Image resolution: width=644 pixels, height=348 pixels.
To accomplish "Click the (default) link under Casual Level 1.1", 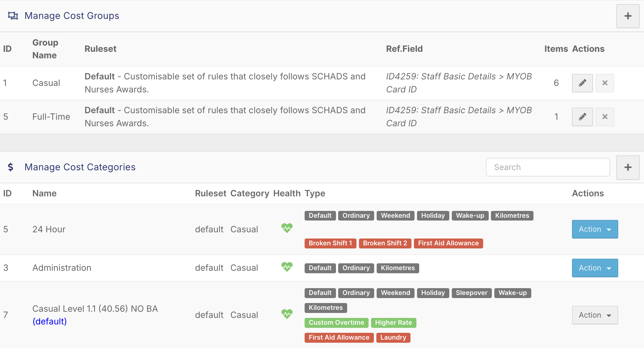I will click(x=50, y=321).
